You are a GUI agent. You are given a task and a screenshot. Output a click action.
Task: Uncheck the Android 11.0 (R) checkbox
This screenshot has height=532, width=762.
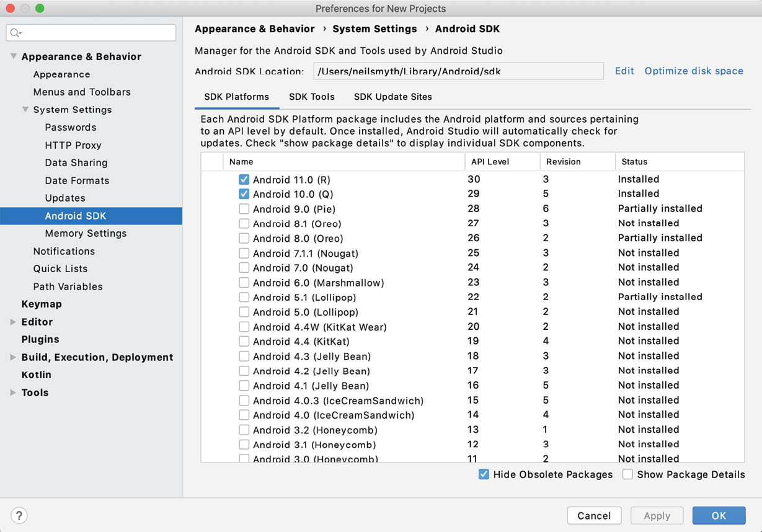244,180
